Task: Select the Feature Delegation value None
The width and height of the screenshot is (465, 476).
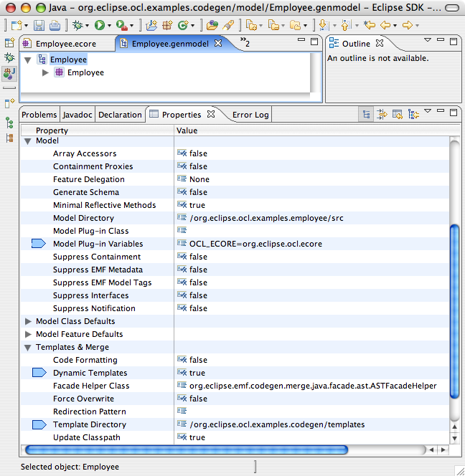Action: point(199,179)
